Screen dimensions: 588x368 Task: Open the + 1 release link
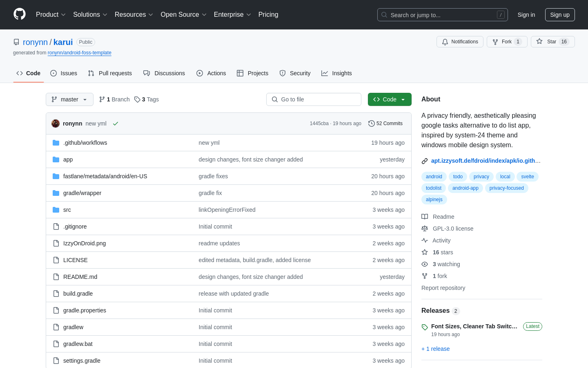(436, 349)
